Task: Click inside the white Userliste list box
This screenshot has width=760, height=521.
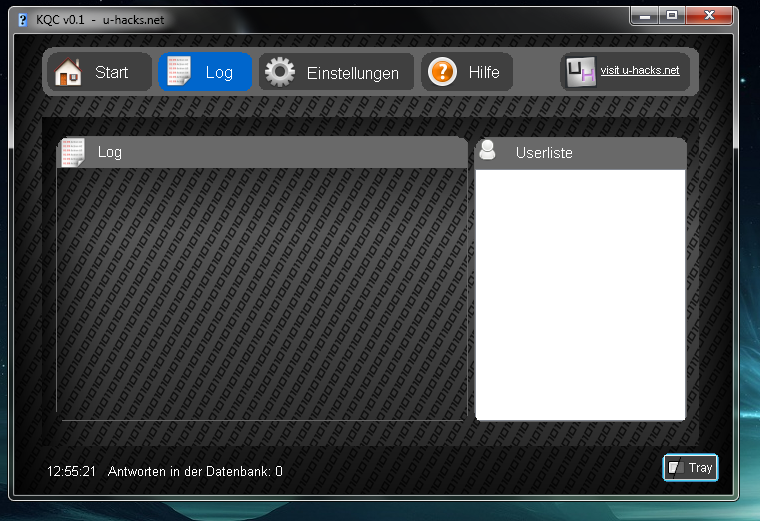Action: pyautogui.click(x=580, y=294)
